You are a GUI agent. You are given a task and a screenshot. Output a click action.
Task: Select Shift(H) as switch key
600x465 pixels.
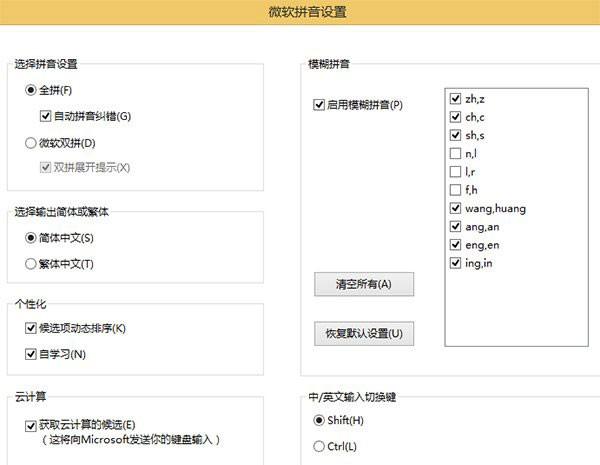pyautogui.click(x=319, y=420)
